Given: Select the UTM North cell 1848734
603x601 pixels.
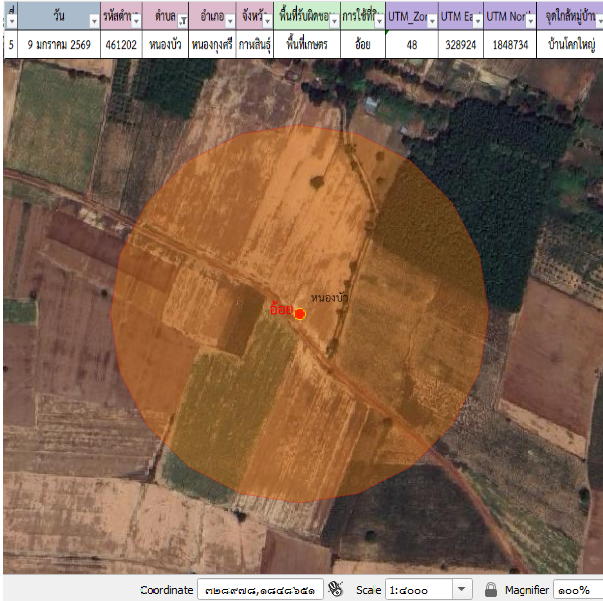Looking at the screenshot, I should tap(508, 45).
